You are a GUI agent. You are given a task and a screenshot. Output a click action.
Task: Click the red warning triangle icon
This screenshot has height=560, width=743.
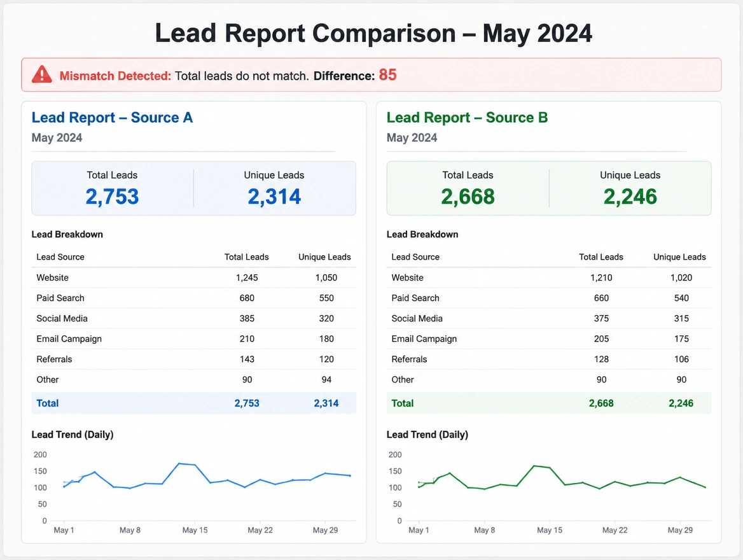pos(42,74)
